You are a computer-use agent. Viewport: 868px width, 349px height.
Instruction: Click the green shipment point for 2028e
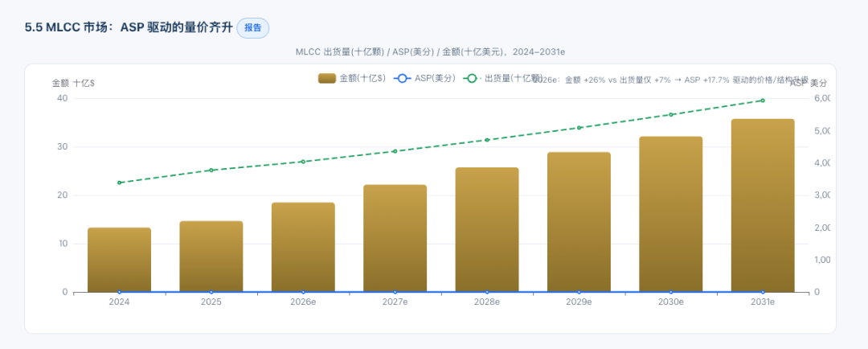point(487,140)
